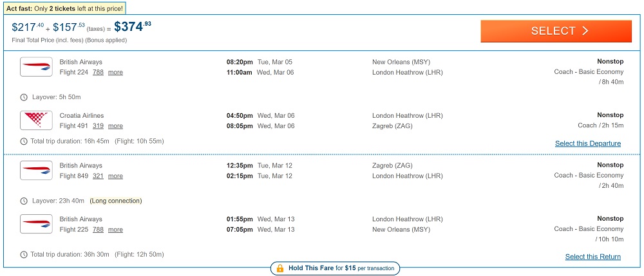The image size is (644, 276).
Task: Click Hold This Fare for $15 button
Action: tap(336, 268)
